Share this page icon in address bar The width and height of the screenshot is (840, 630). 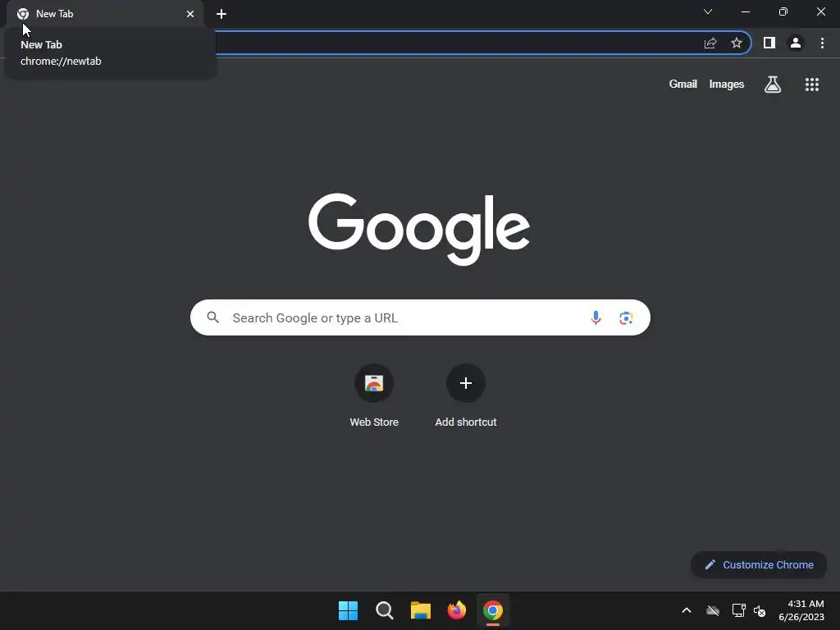(710, 43)
